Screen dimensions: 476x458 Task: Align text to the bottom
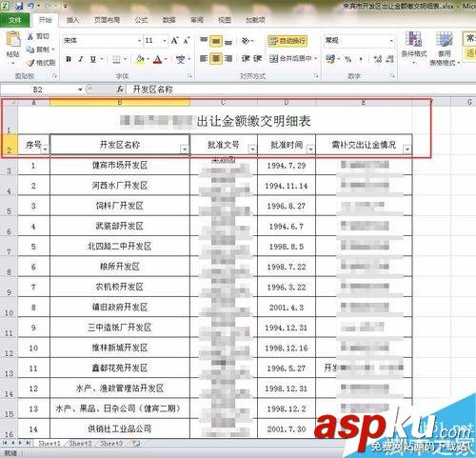228,41
